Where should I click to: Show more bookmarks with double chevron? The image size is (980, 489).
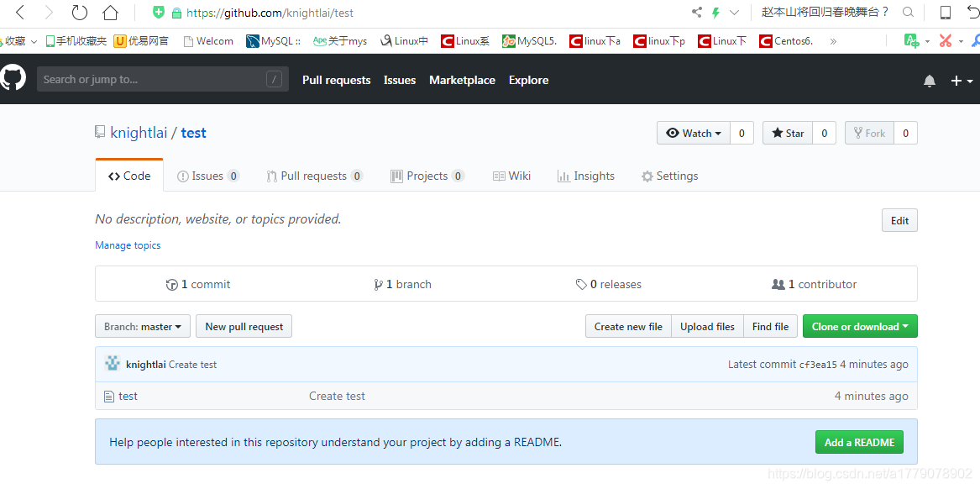(x=833, y=41)
